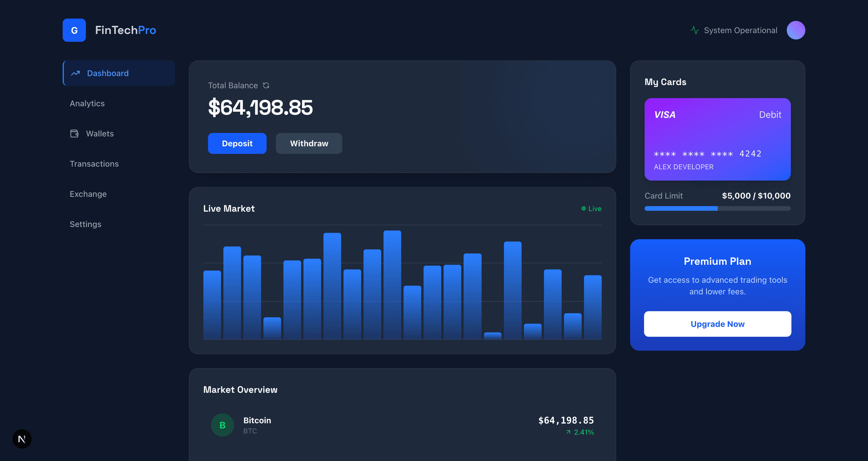This screenshot has height=461, width=868.
Task: Click the Next.js N badge icon
Action: point(22,439)
